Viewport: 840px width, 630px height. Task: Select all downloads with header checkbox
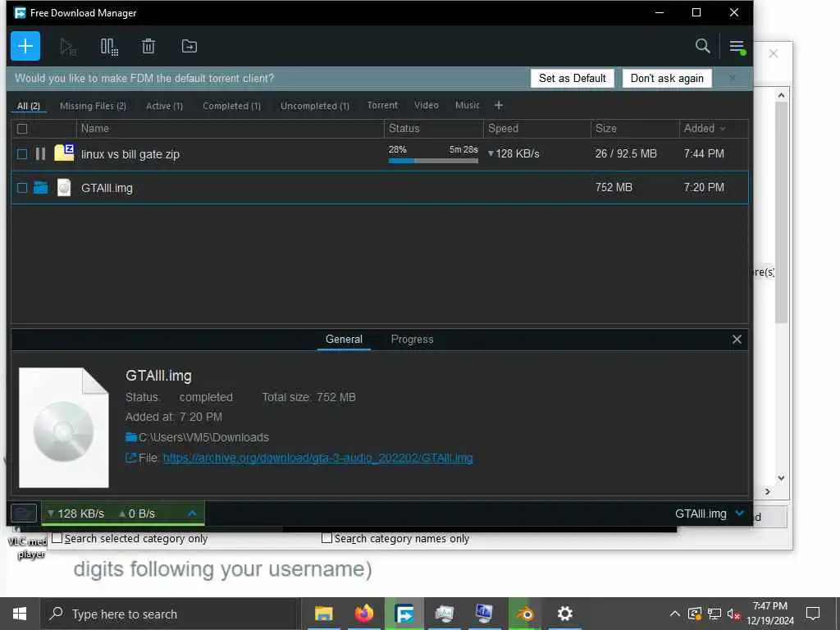(22, 129)
